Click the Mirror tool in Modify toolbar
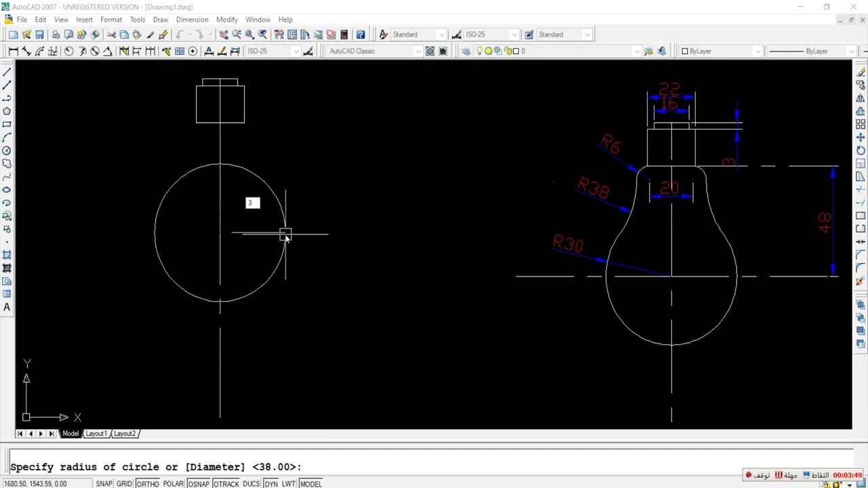 point(861,98)
